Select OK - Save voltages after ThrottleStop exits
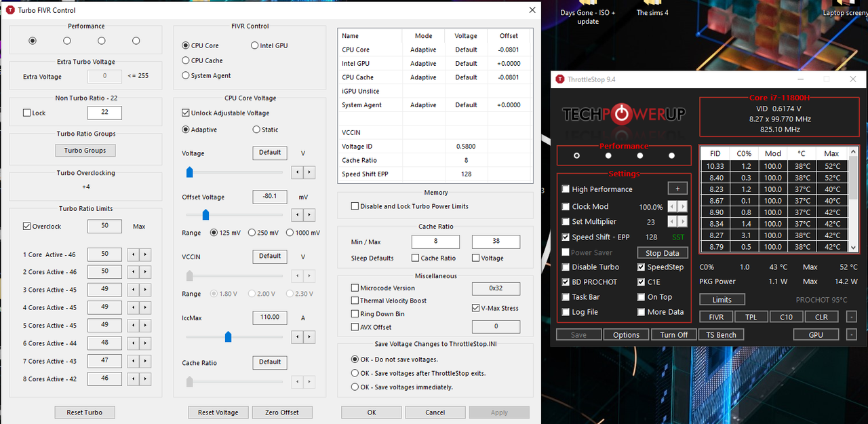The width and height of the screenshot is (868, 424). coord(355,373)
